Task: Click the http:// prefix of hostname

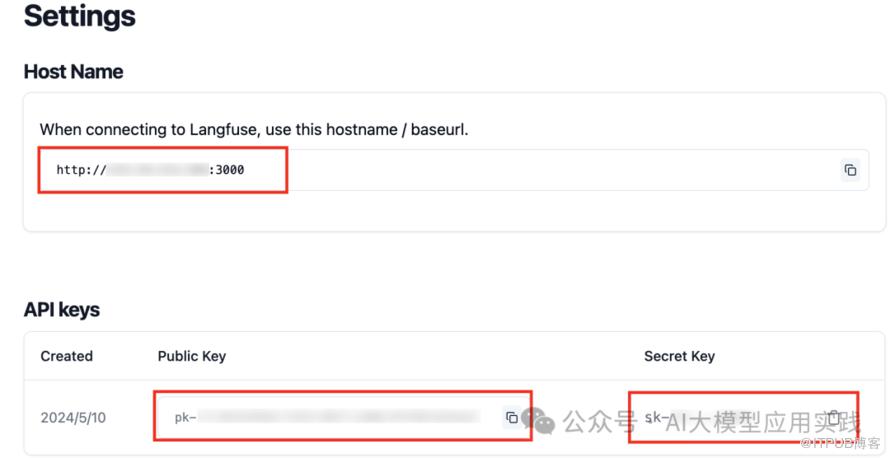Action: pos(81,170)
